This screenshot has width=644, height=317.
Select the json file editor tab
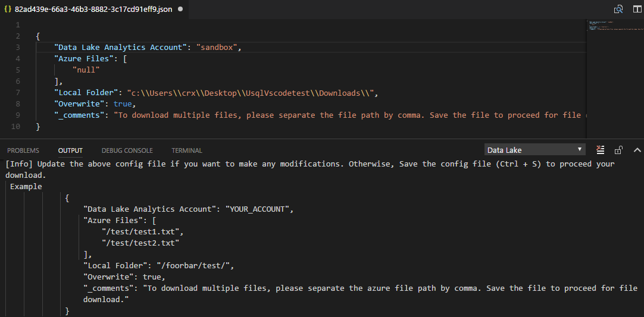pyautogui.click(x=94, y=9)
